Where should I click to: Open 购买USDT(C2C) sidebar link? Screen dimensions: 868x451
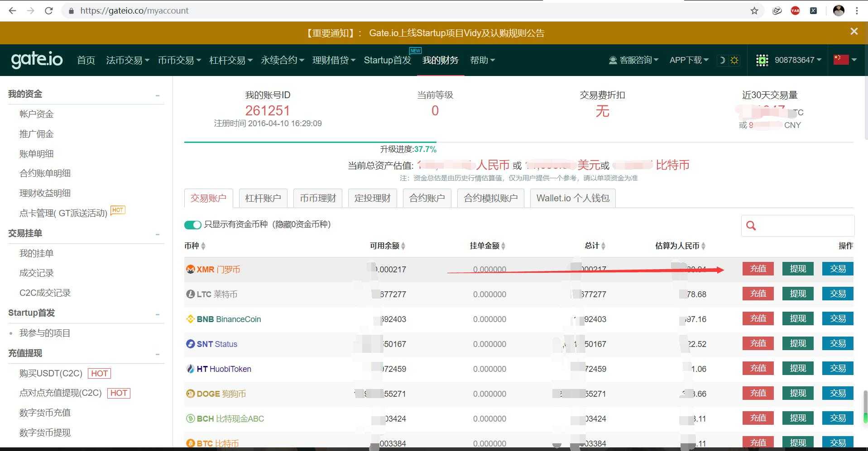51,373
